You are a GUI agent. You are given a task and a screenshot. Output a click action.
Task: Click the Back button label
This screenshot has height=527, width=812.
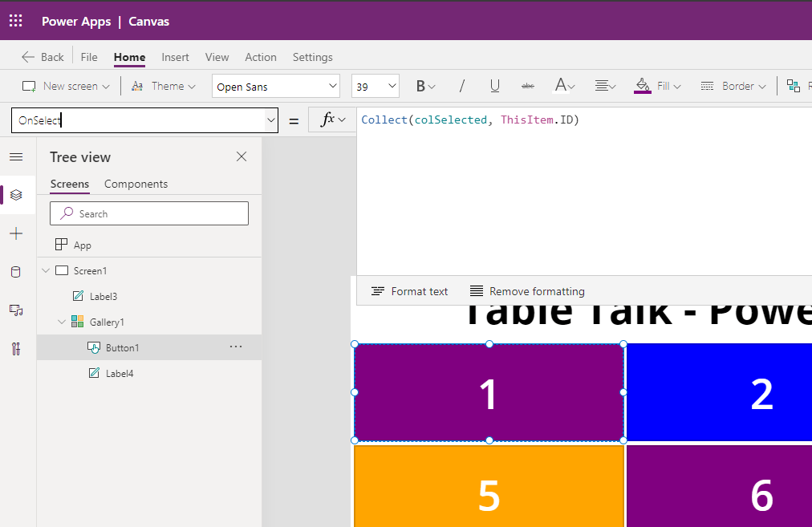coord(52,57)
